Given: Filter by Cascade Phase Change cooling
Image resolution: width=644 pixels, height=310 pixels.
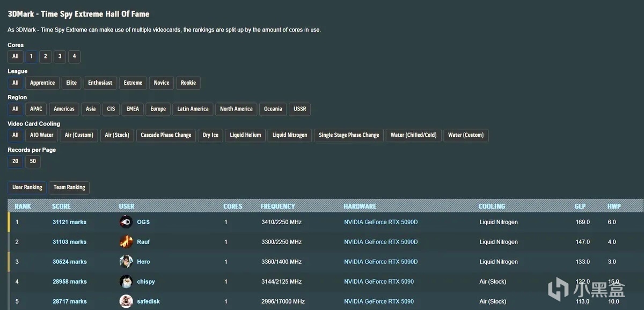Looking at the screenshot, I should [166, 135].
